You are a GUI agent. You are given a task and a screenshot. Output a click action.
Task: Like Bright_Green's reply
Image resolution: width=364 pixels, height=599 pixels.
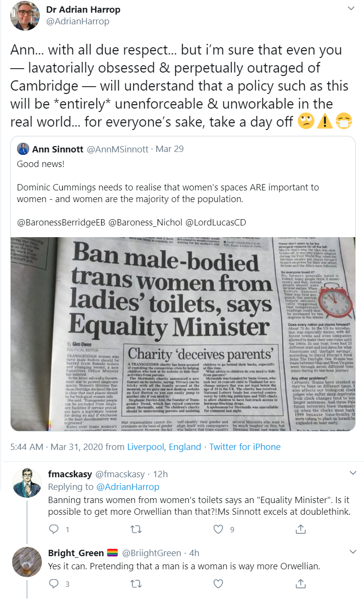pyautogui.click(x=219, y=583)
